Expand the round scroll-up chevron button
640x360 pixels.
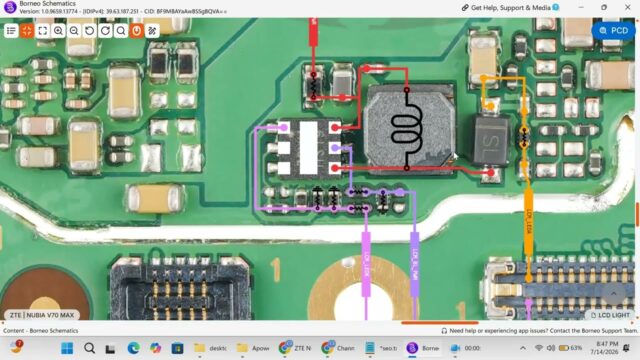tap(613, 293)
